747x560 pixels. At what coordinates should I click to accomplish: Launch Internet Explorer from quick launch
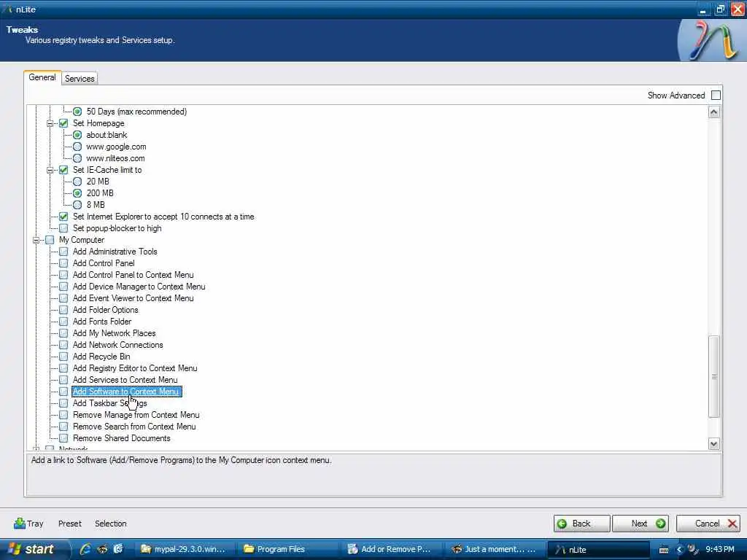pos(85,549)
